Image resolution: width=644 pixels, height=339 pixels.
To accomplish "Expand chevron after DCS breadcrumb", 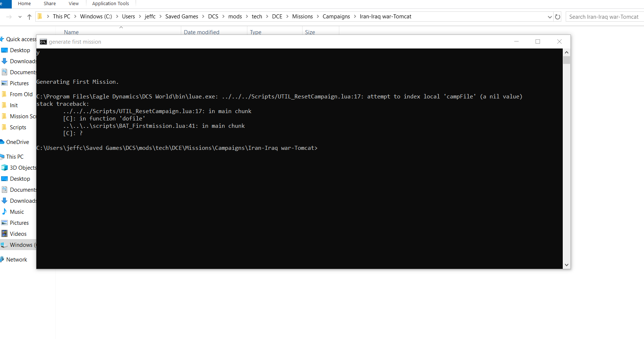I will tap(223, 17).
